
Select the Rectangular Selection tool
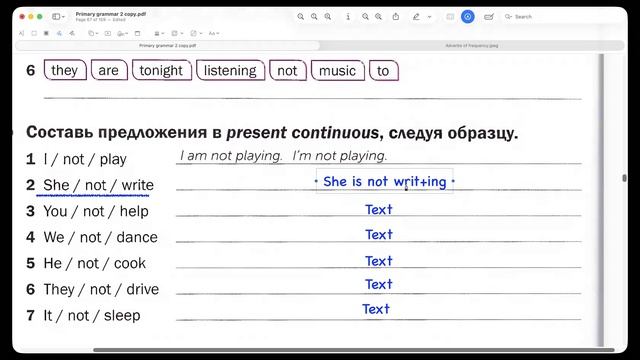pos(34,33)
